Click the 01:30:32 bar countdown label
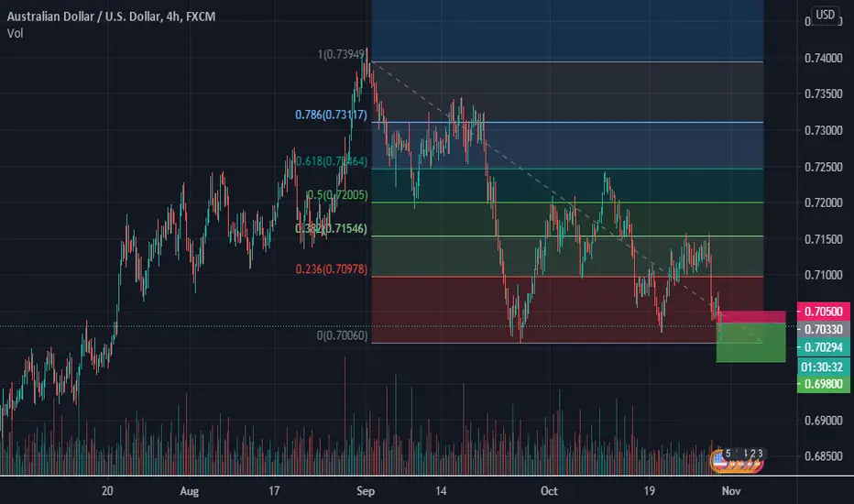 click(824, 367)
